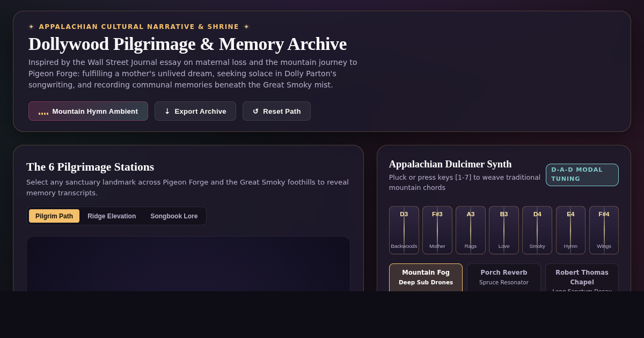
Task: Strike the E4 Hymn dulcimer key
Action: click(x=570, y=230)
